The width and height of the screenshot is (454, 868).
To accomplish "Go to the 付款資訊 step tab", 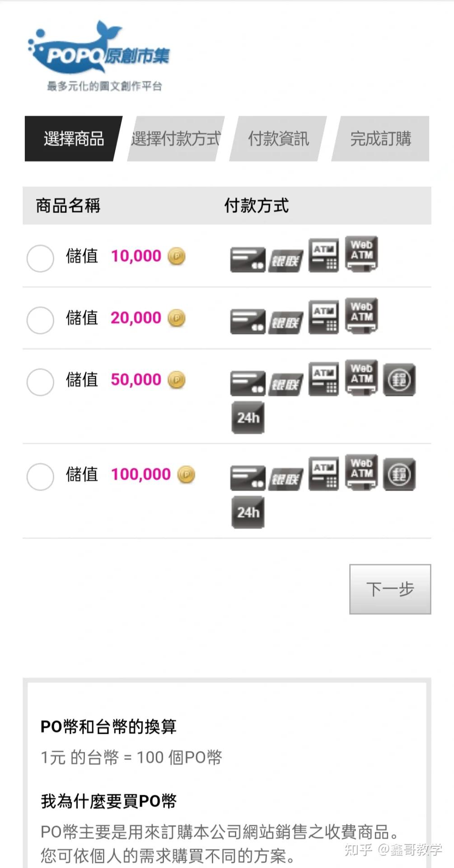I will [278, 139].
